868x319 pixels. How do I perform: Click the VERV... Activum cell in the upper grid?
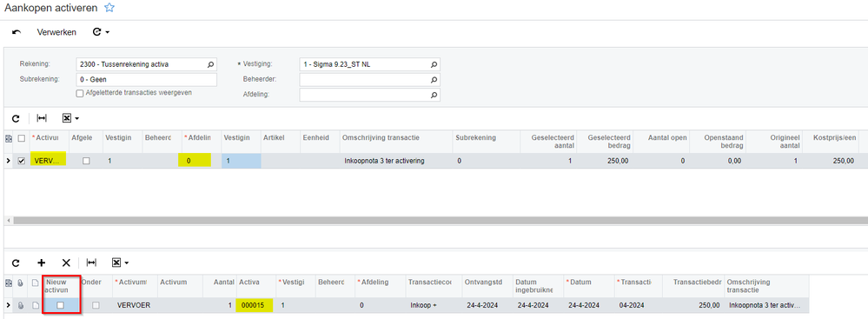coord(48,161)
